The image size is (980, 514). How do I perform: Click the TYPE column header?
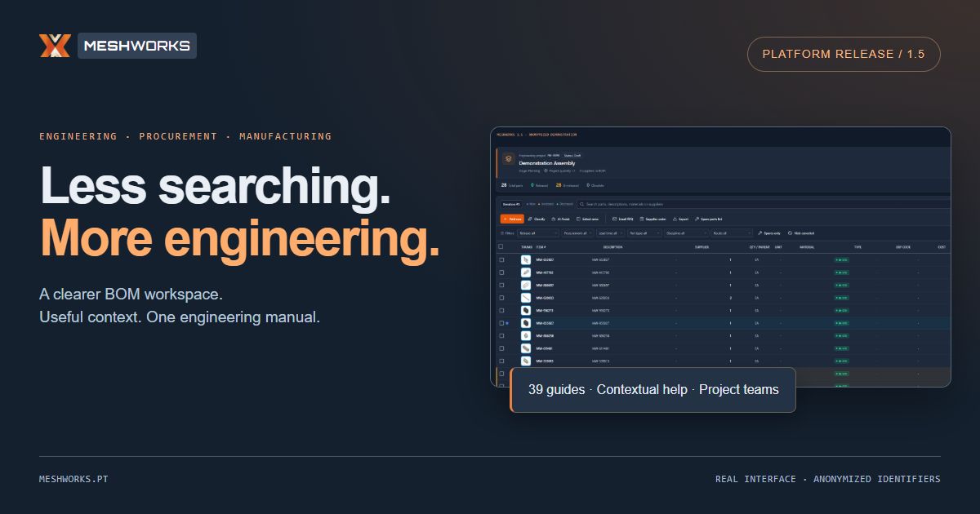coord(857,246)
